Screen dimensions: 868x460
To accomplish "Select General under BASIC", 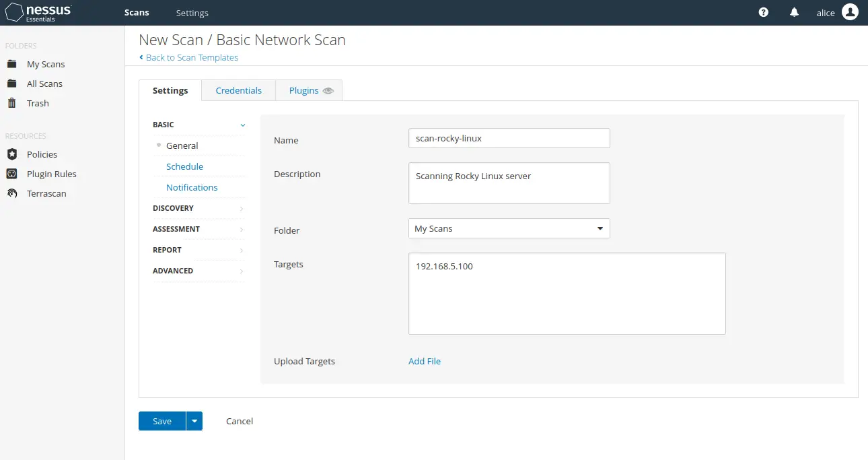I will coord(182,145).
